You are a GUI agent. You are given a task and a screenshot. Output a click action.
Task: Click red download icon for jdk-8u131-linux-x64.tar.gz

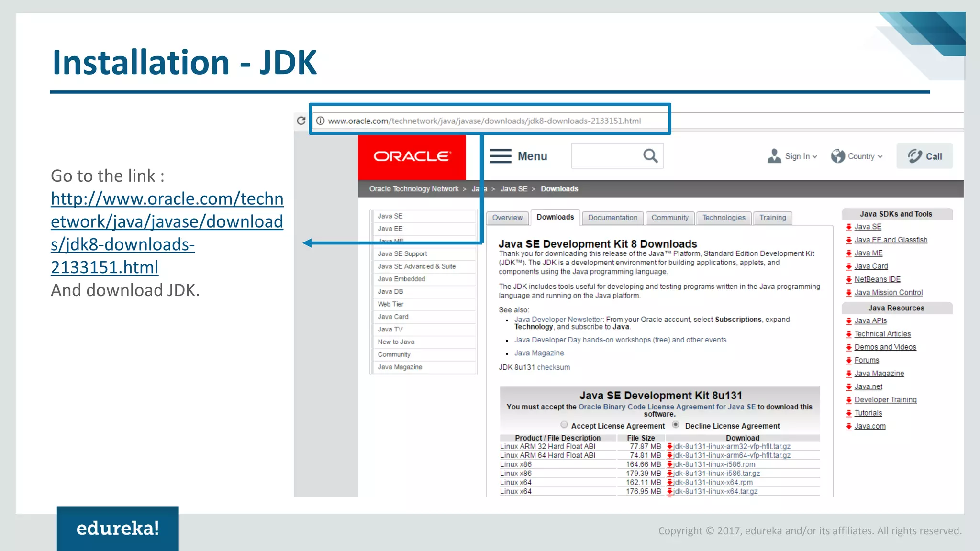pyautogui.click(x=670, y=491)
